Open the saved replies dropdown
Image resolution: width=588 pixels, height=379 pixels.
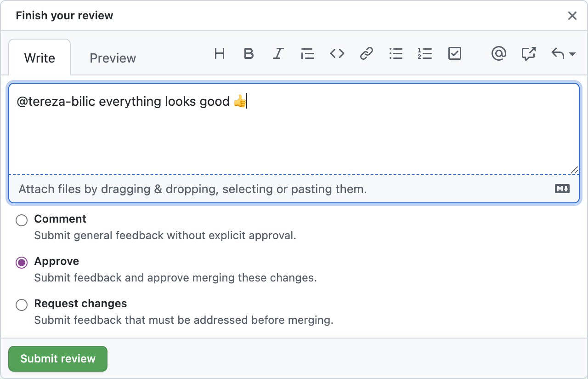tap(563, 54)
